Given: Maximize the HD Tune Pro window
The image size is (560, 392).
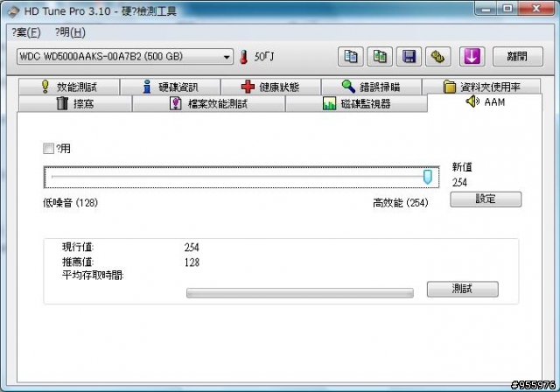Looking at the screenshot, I should (x=507, y=9).
